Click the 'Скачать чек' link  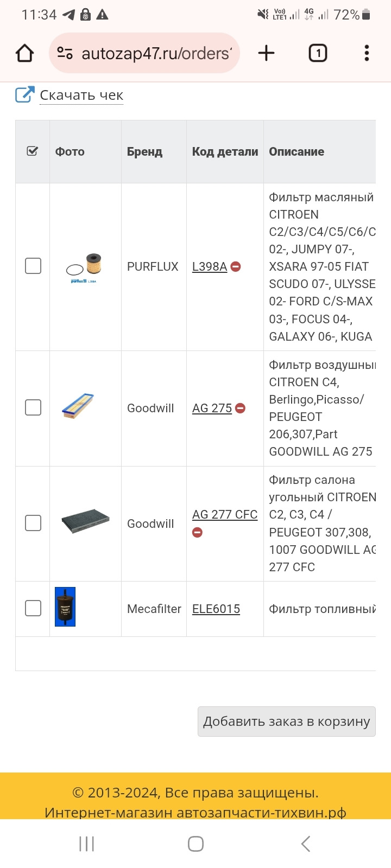pos(81,95)
